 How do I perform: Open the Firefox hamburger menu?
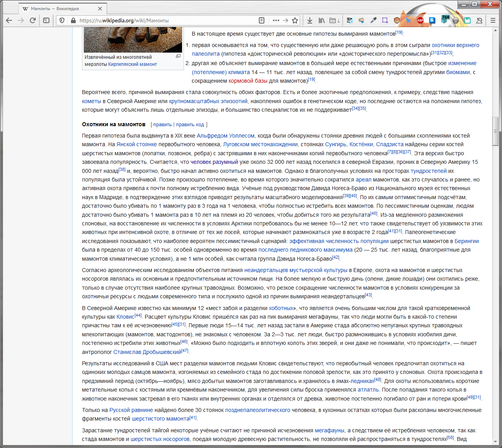(493, 20)
